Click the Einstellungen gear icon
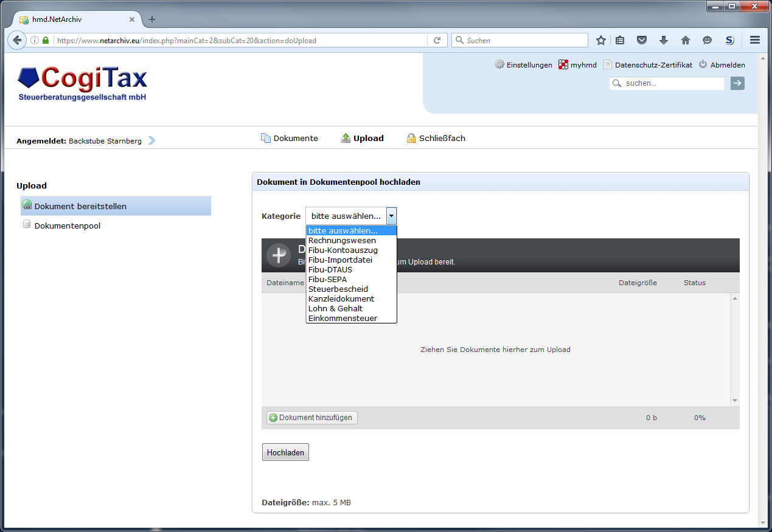 coord(499,64)
